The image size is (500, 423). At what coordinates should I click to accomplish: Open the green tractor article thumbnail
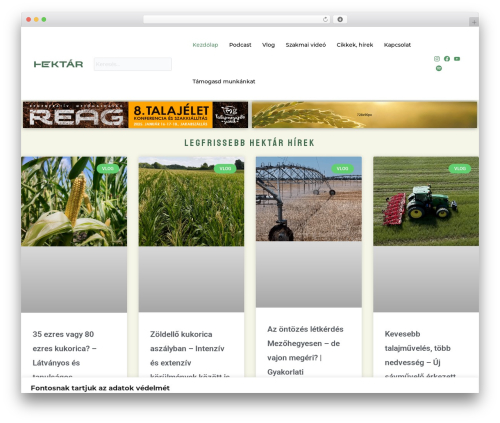[426, 201]
